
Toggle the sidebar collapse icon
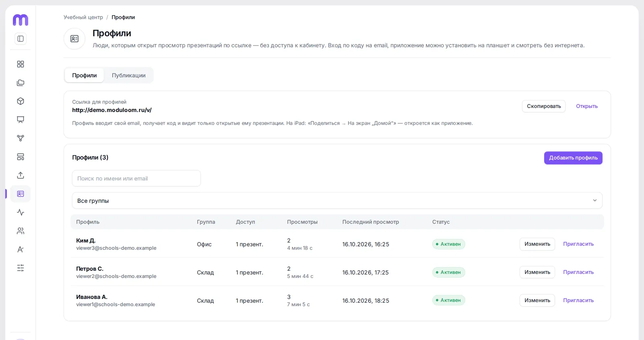pos(21,39)
